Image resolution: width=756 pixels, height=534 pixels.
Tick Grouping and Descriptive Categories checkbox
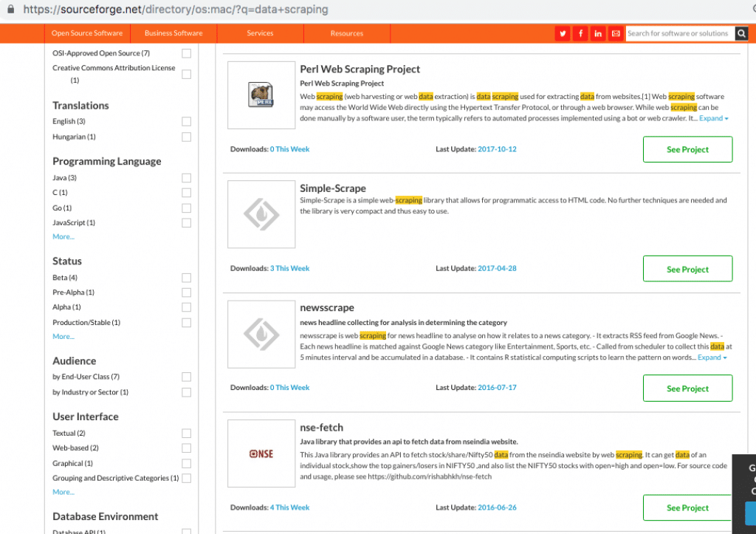(186, 478)
